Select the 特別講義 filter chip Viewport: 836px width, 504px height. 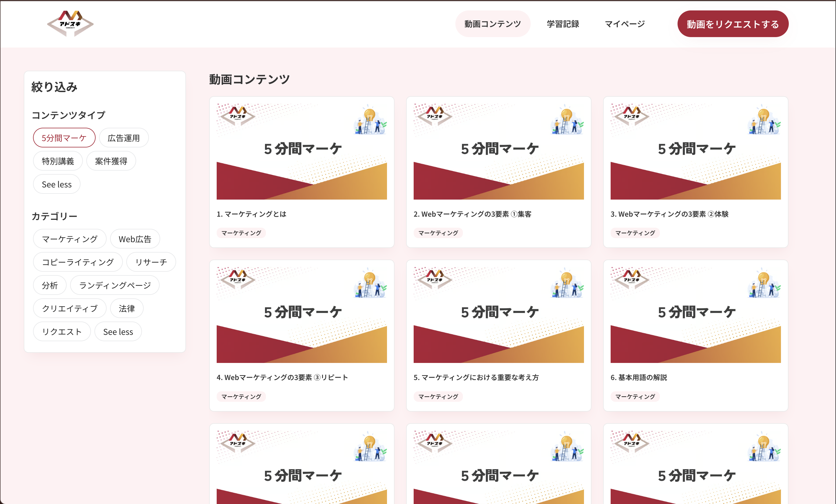[58, 161]
